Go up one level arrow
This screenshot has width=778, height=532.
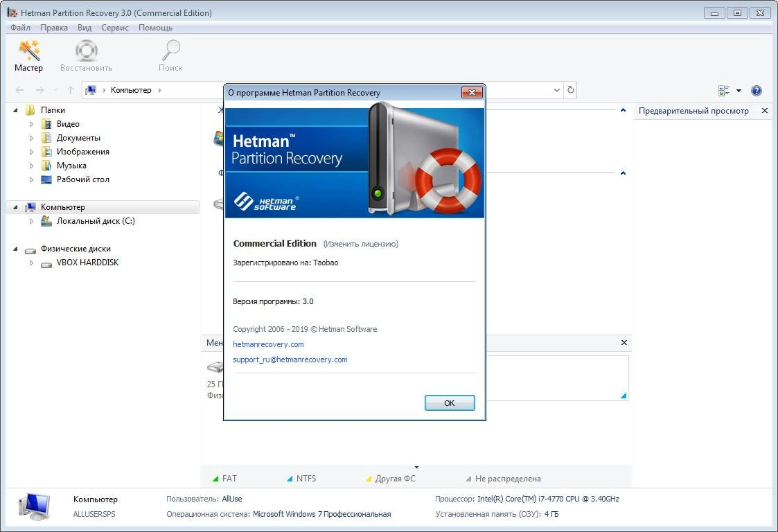click(71, 90)
